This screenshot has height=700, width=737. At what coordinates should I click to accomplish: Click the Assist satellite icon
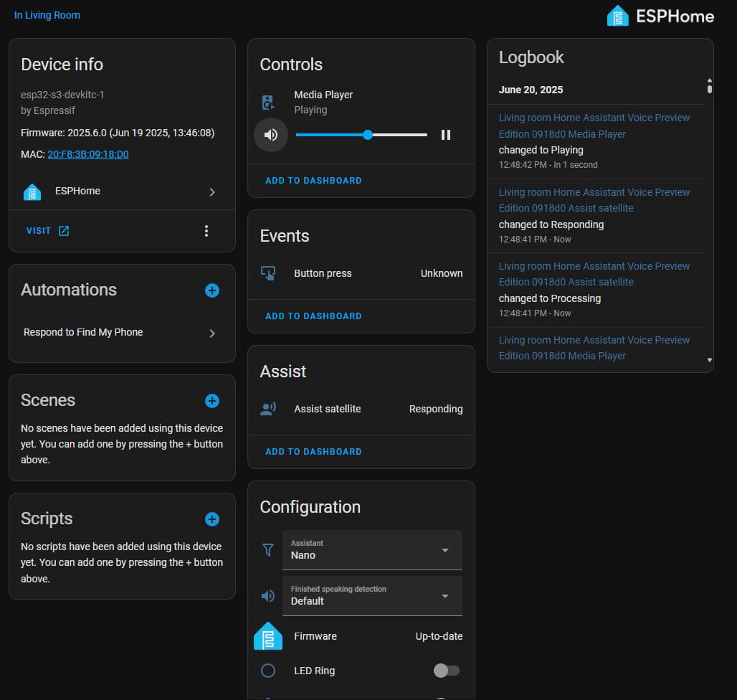click(x=268, y=409)
